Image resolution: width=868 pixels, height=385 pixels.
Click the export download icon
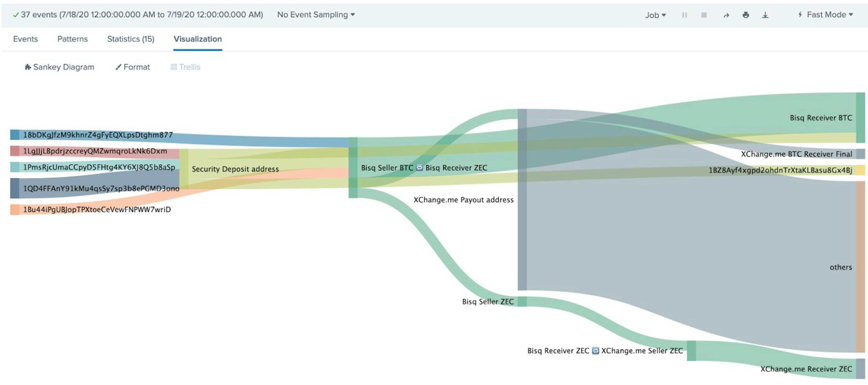coord(765,15)
